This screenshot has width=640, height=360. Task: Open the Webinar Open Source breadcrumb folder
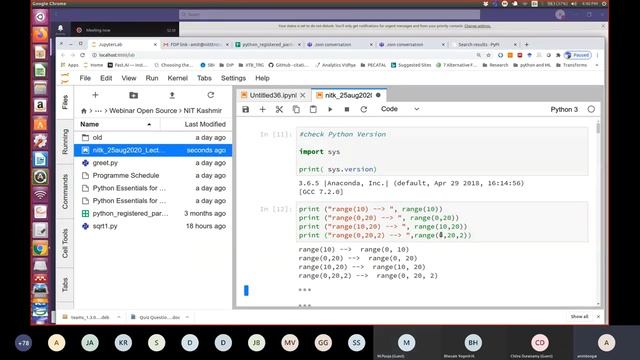143,111
